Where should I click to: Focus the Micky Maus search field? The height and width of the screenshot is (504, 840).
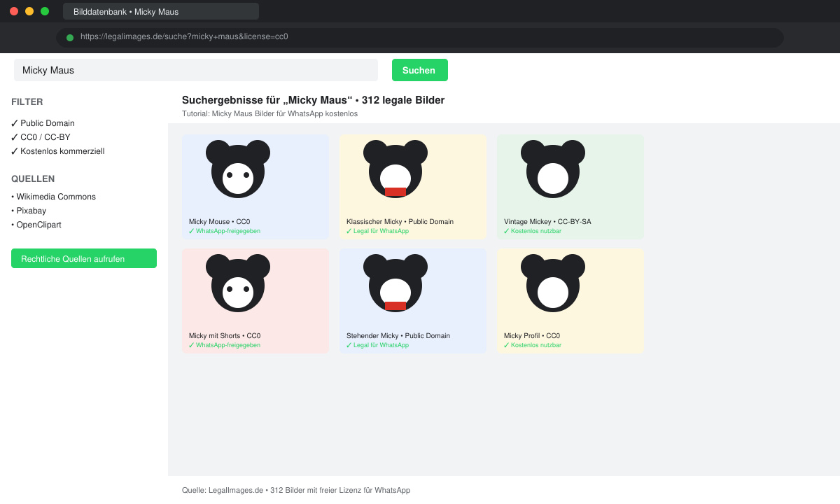pos(196,70)
